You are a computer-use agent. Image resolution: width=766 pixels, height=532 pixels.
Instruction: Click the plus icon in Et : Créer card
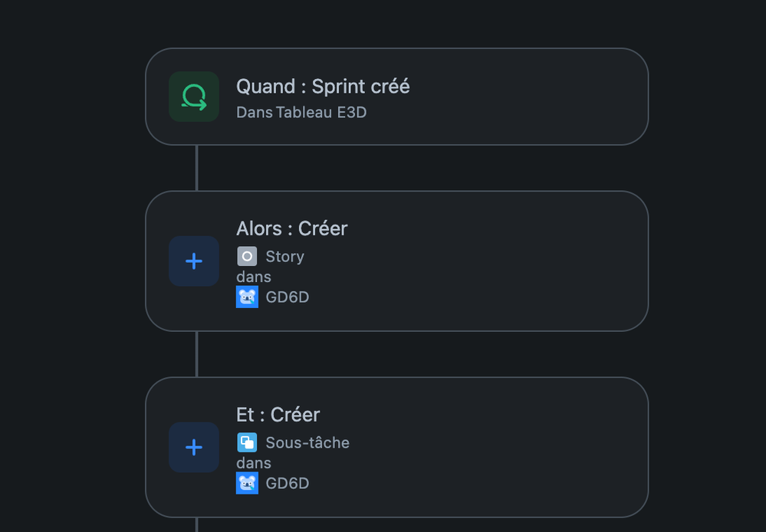pos(194,448)
